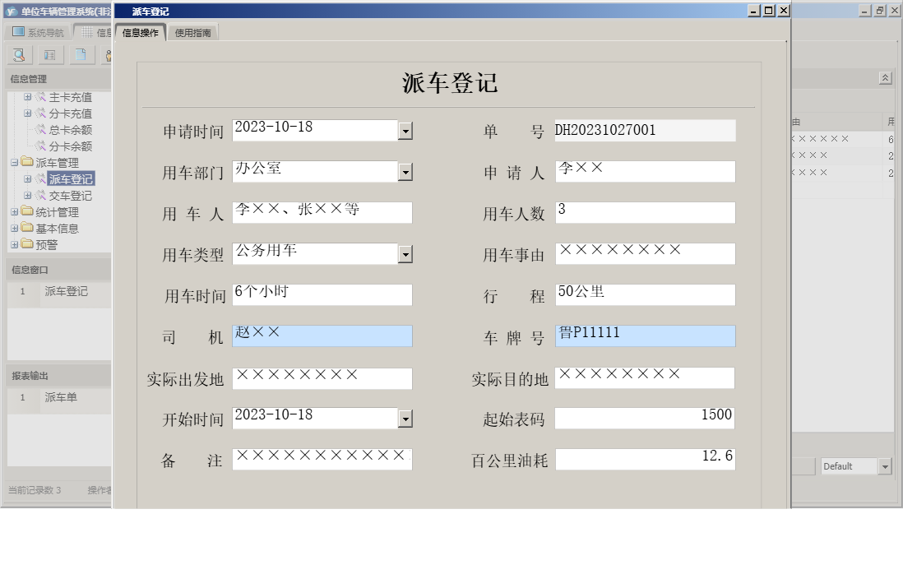Image resolution: width=903 pixels, height=588 pixels.
Task: Click the person toolbar icon
Action: (109, 55)
